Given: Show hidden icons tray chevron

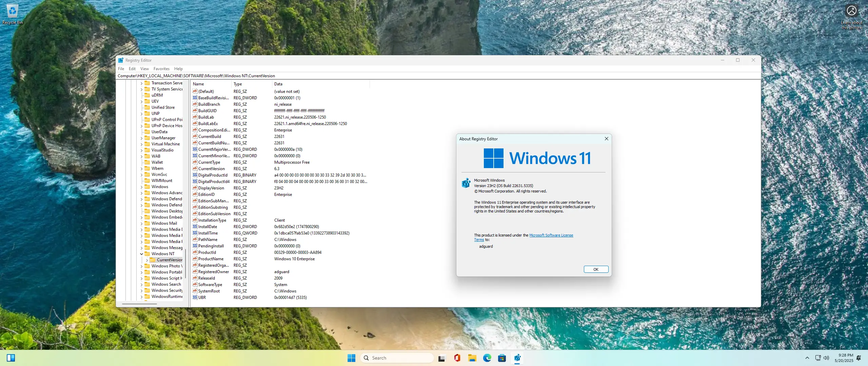Looking at the screenshot, I should pyautogui.click(x=807, y=358).
